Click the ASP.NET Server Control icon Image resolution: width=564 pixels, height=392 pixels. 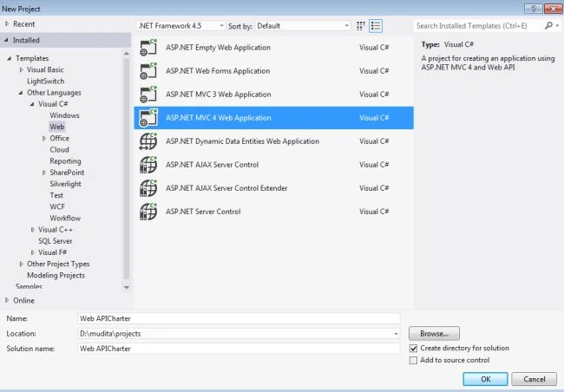pyautogui.click(x=148, y=212)
